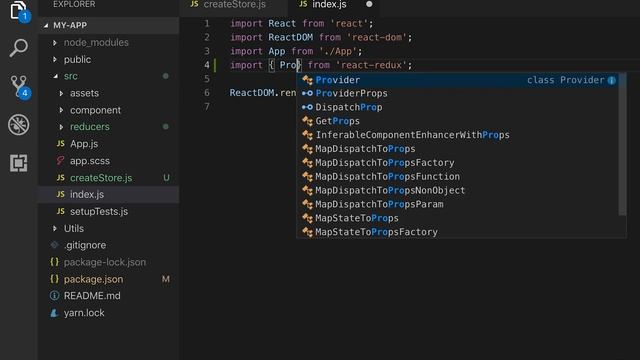Choose MapStateToPropsFactory suggestion
This screenshot has width=640, height=360.
(457, 232)
